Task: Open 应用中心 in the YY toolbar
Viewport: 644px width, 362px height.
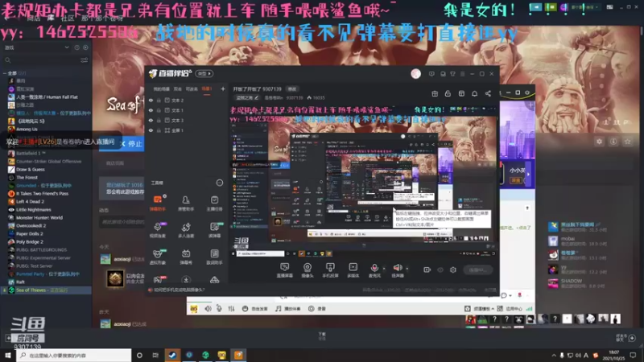Action: 510,309
